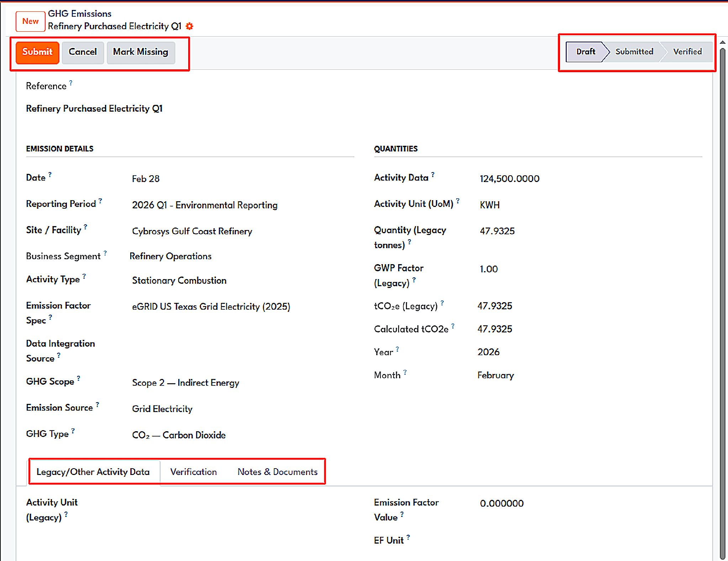Show help tooltip for Emission Source
This screenshot has width=728, height=561.
(x=97, y=404)
